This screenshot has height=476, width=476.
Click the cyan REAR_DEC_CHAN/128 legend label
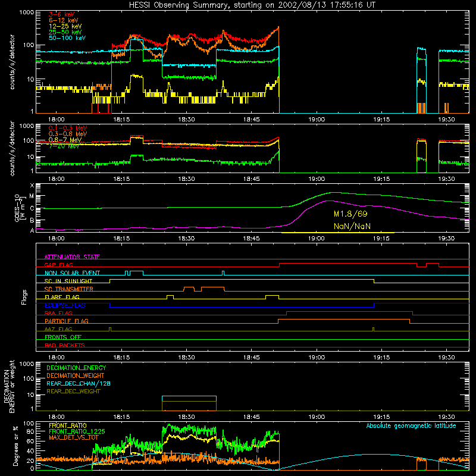[x=79, y=383]
